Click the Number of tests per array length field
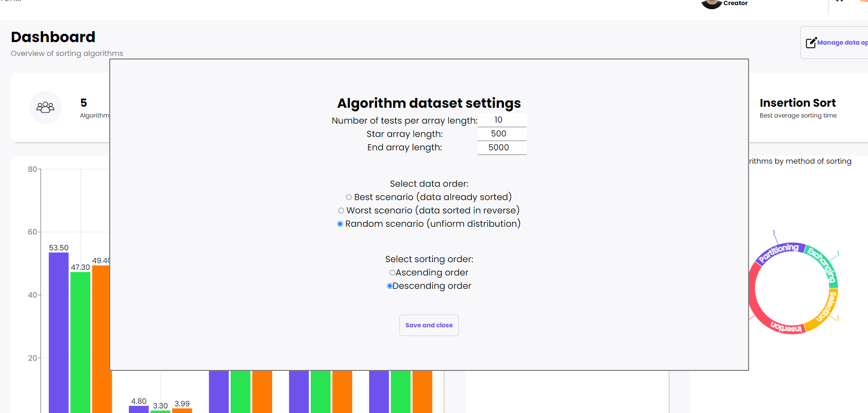868x413 pixels. pos(502,120)
